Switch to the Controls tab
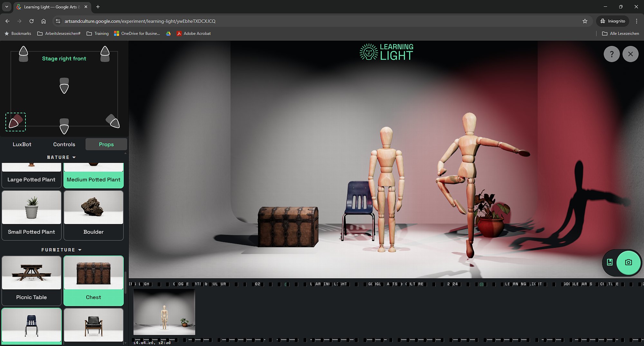This screenshot has width=644, height=346. pyautogui.click(x=64, y=145)
